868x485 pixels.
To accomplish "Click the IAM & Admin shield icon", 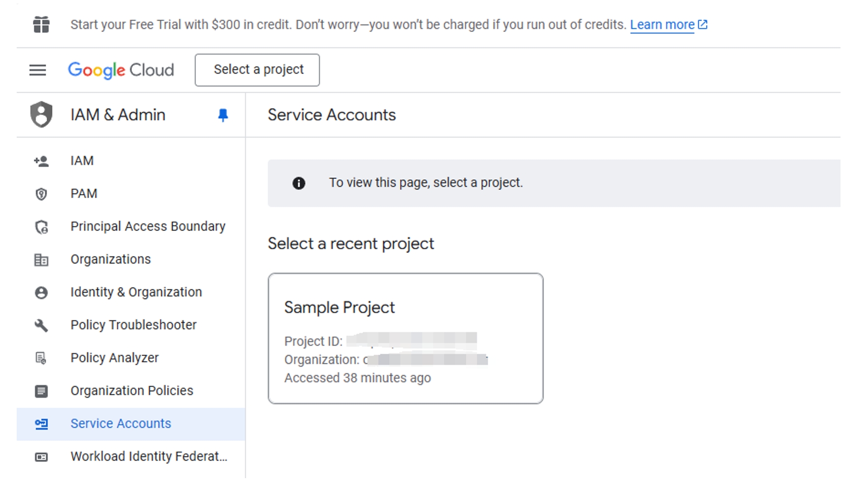I will pyautogui.click(x=41, y=115).
